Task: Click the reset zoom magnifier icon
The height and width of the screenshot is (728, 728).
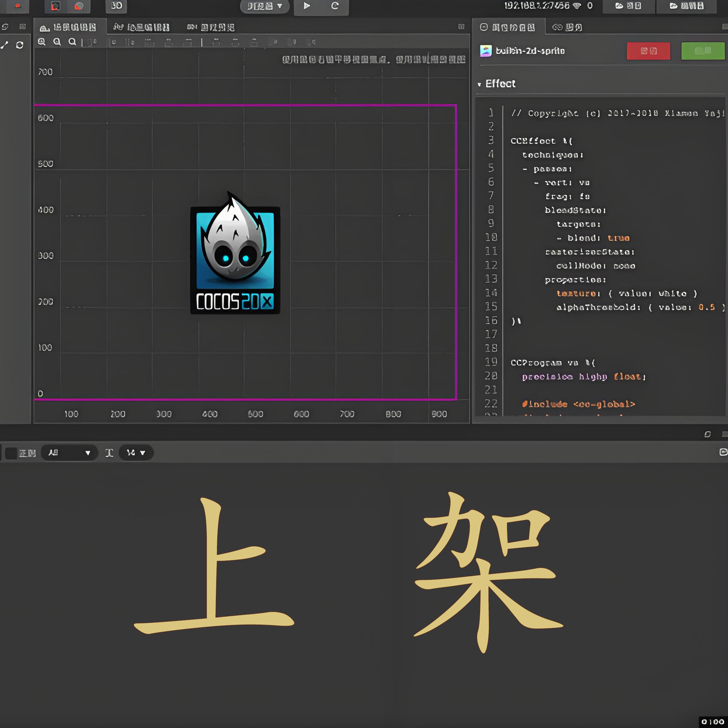Action: [72, 42]
